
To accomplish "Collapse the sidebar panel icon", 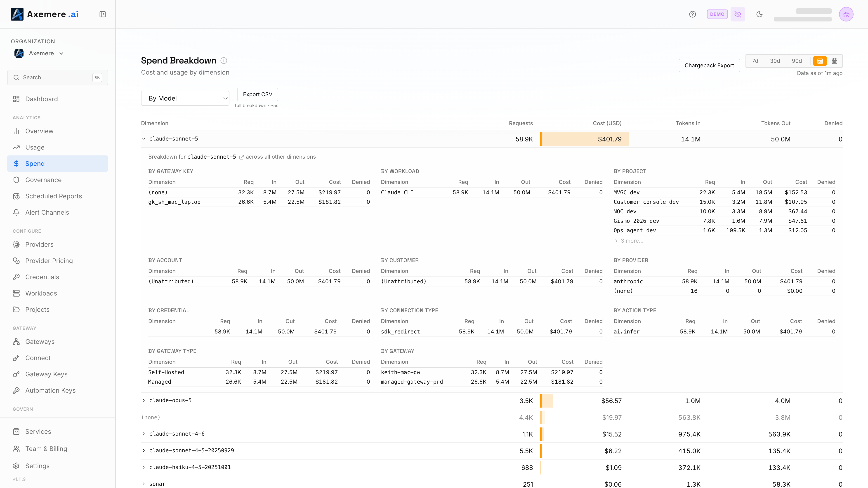I will pos(102,14).
